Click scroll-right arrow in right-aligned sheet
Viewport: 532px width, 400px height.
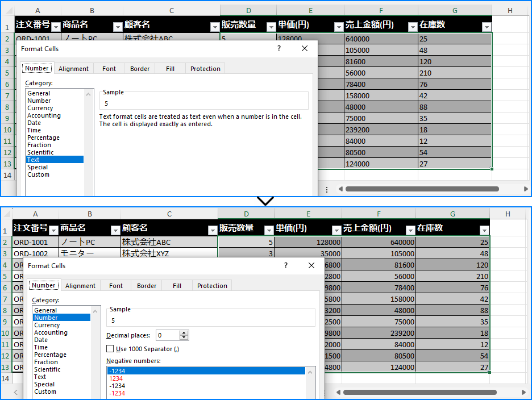pyautogui.click(x=523, y=392)
